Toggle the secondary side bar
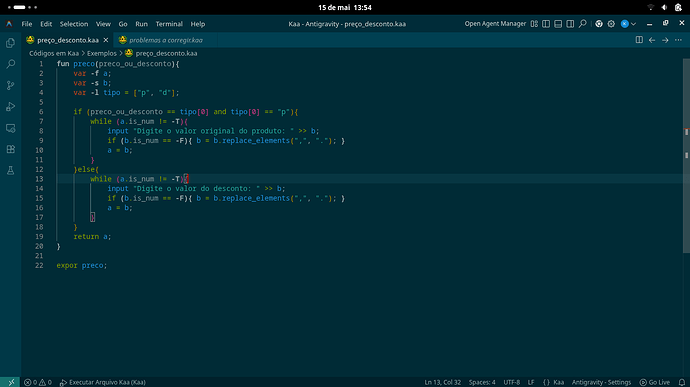690x387 pixels. point(570,24)
